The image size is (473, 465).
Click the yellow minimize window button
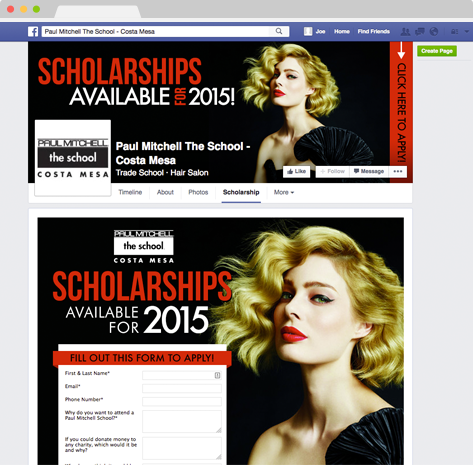[x=23, y=9]
